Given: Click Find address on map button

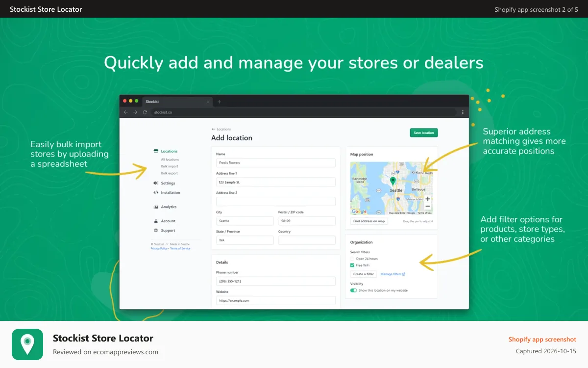Looking at the screenshot, I should coord(369,221).
